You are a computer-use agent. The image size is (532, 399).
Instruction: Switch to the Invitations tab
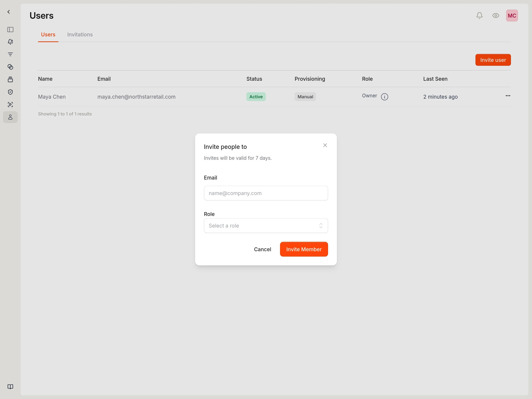pyautogui.click(x=80, y=35)
